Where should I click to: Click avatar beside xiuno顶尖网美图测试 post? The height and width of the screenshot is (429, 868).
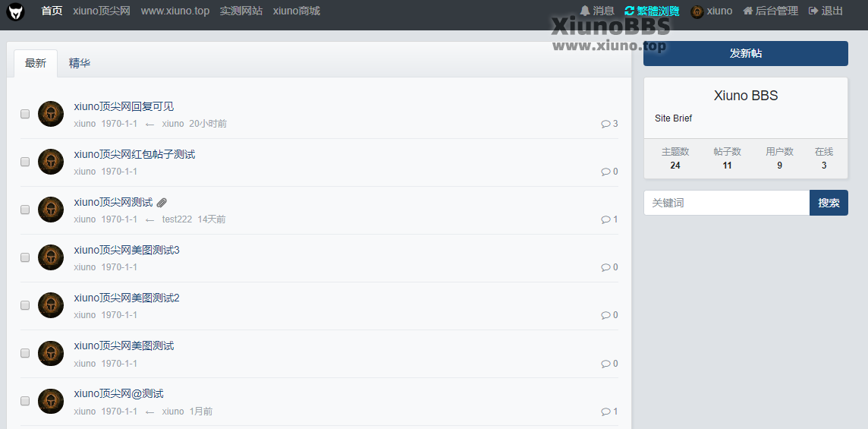(x=50, y=353)
